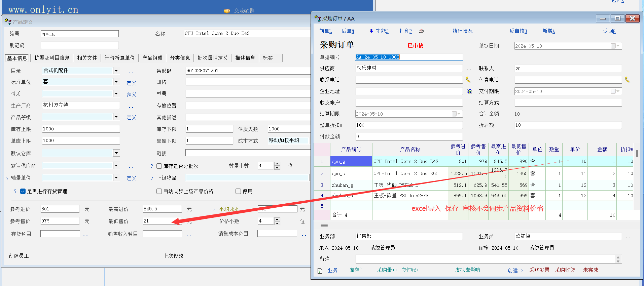The image size is (644, 286).
Task: Click the refresh document icon left of 业务
Action: click(x=320, y=271)
